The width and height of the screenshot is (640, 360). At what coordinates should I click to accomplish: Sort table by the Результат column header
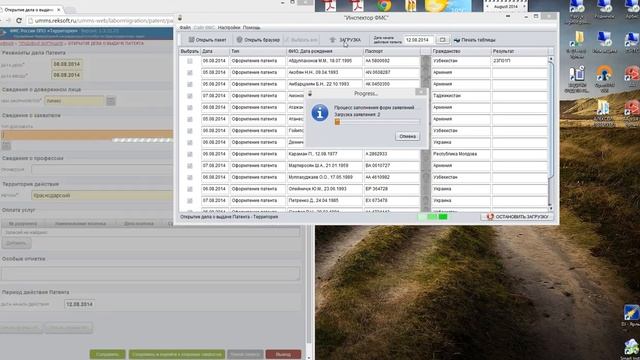pos(519,51)
